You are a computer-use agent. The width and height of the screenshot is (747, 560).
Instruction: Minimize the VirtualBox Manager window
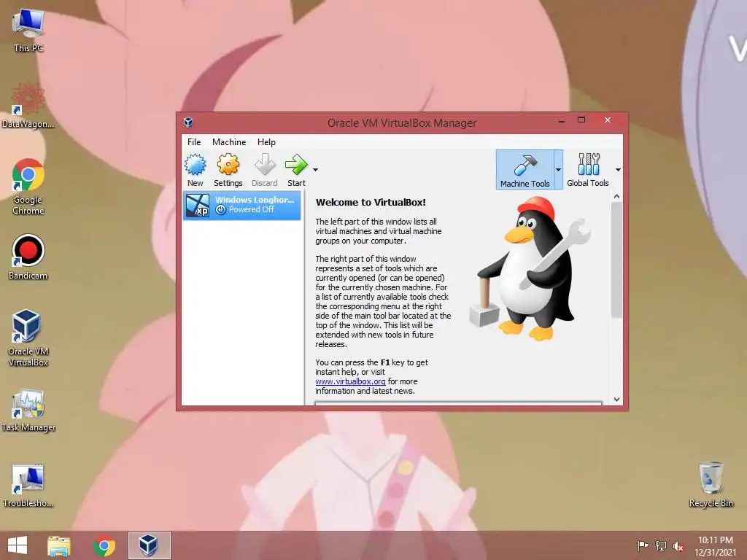[x=562, y=121]
